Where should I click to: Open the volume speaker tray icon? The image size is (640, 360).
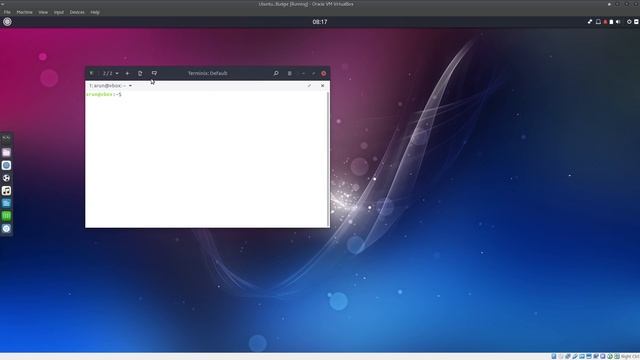pyautogui.click(x=618, y=22)
